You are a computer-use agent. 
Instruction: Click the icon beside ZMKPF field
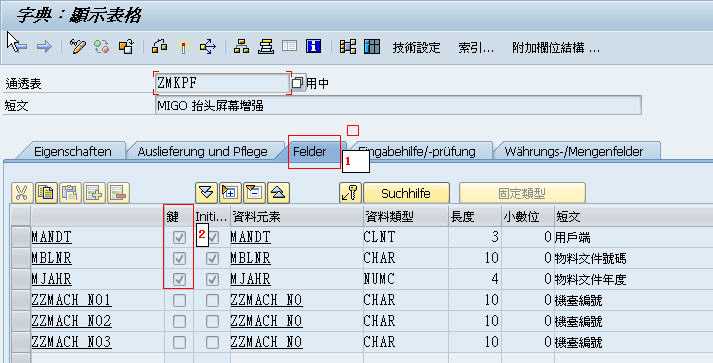point(298,83)
